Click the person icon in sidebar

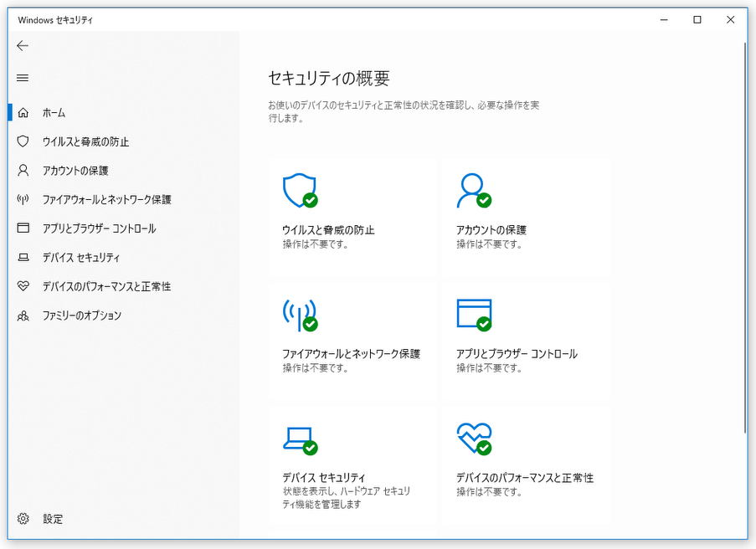(x=23, y=170)
